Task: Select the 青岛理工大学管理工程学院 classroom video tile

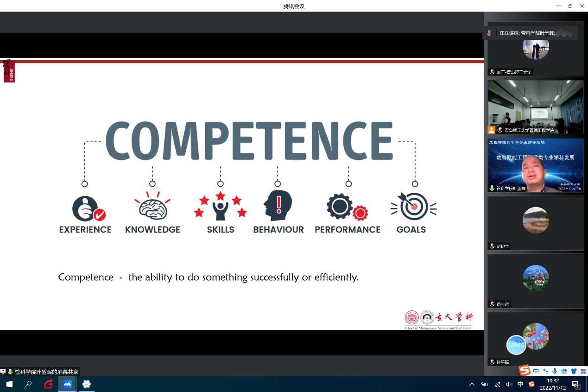Action: pyautogui.click(x=535, y=107)
